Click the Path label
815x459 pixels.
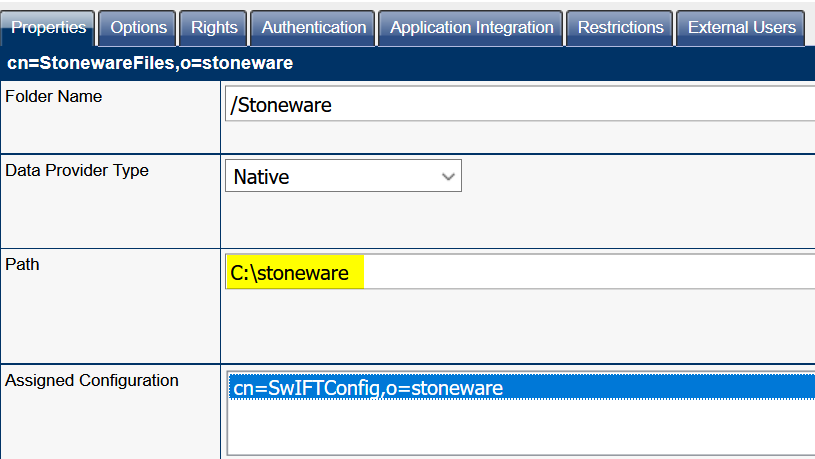[22, 265]
